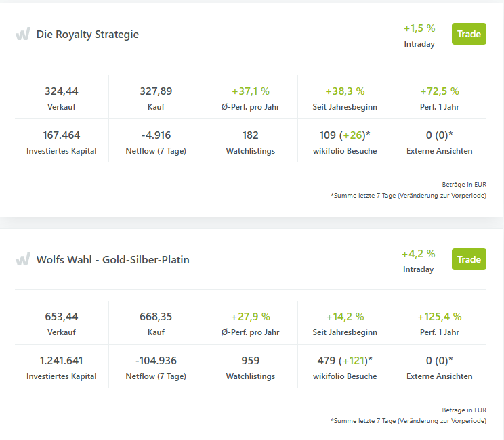Click the +37,1 % Ø-Perf. pro Jahr value
Image resolution: width=504 pixels, height=440 pixels.
coord(251,91)
